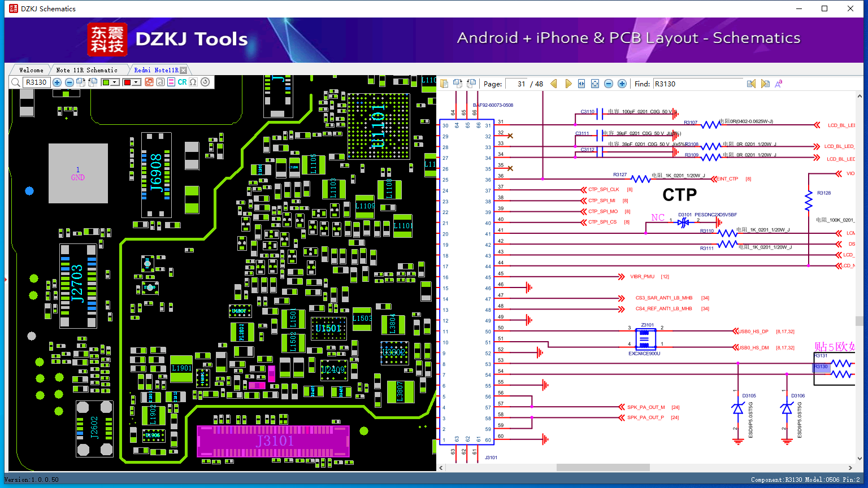Click the PCB component search field
Screen dimensions: 868x488
(36, 82)
